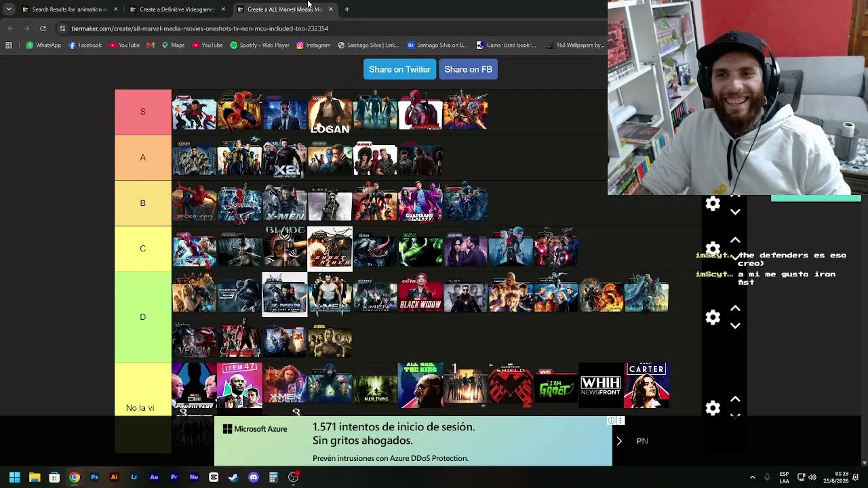Click the tiermaker URL in address bar
Viewport: 868px width, 488px height.
click(x=199, y=28)
